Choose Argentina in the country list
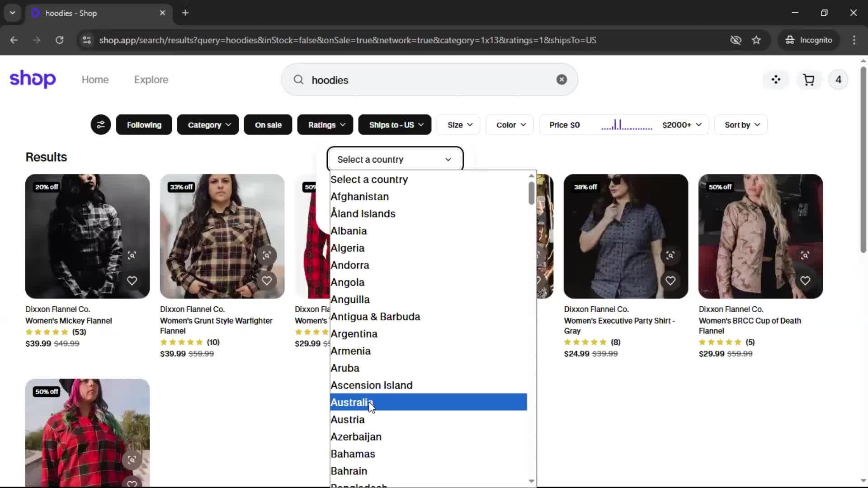The height and width of the screenshot is (488, 868). pos(354,334)
